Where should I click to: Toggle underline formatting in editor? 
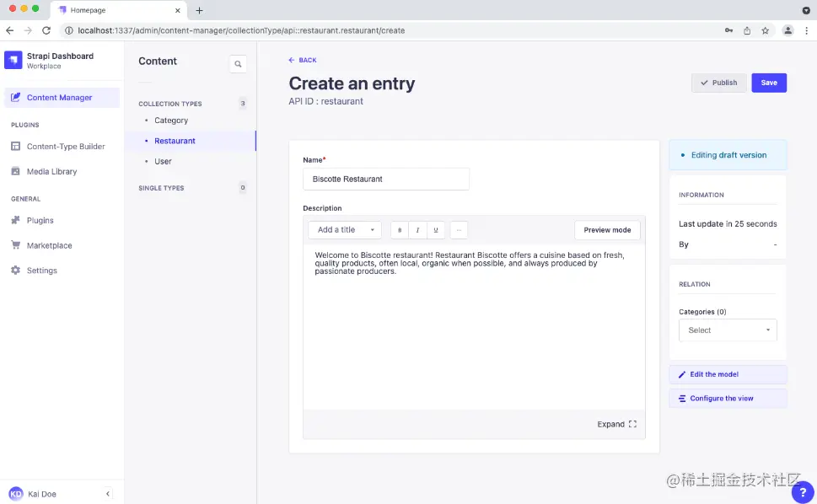click(x=436, y=230)
